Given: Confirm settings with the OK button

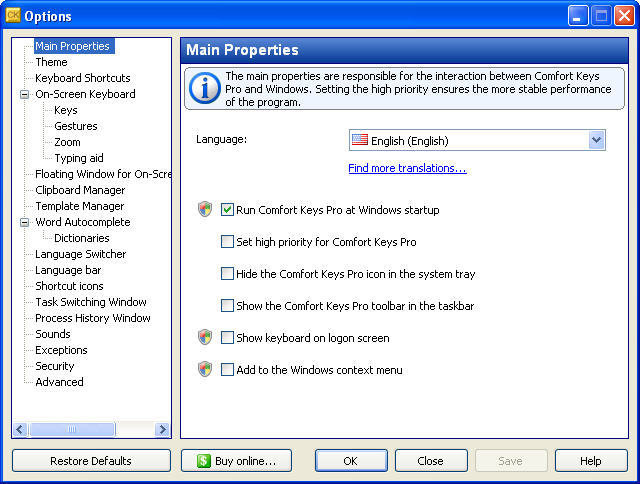Looking at the screenshot, I should tap(351, 461).
